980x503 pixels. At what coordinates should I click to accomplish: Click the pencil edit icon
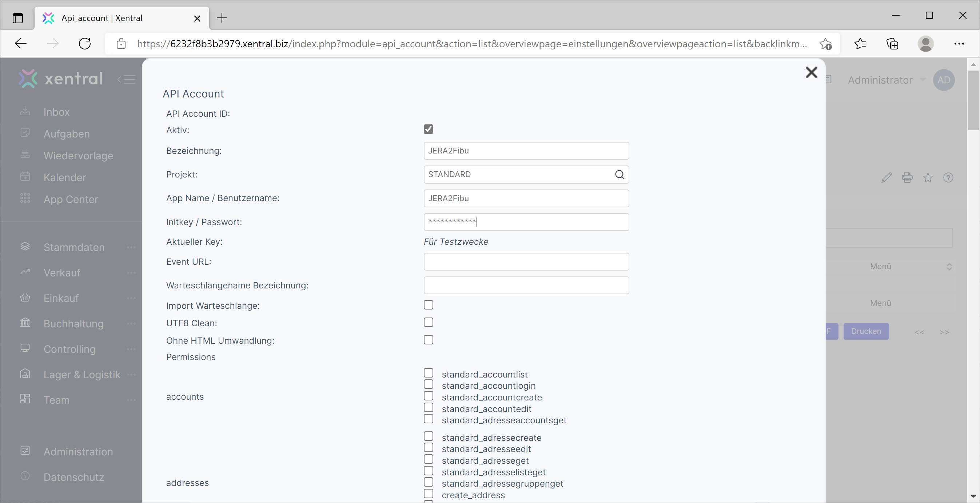(887, 178)
